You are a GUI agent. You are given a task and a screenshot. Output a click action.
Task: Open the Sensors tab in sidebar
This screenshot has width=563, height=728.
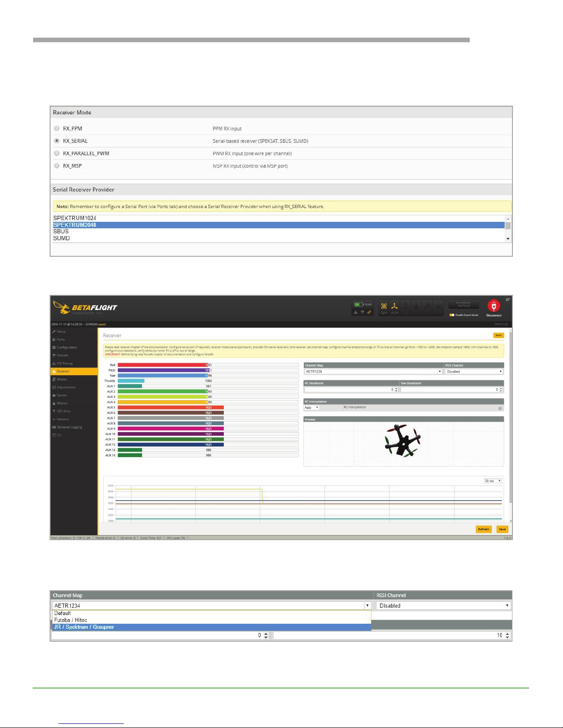74,419
